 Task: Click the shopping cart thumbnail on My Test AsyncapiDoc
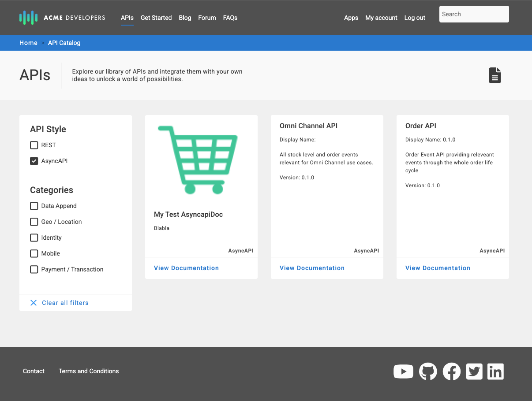(197, 160)
